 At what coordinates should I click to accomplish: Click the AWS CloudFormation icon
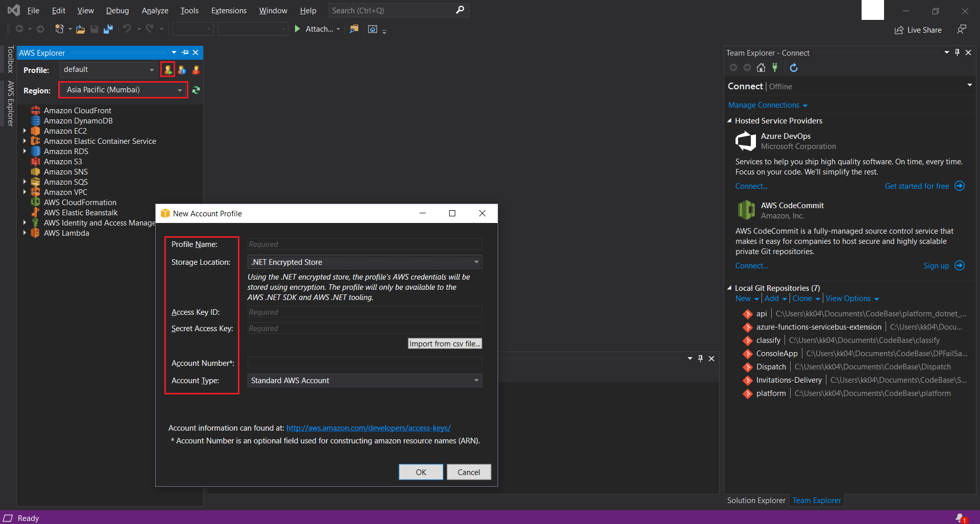pos(35,203)
